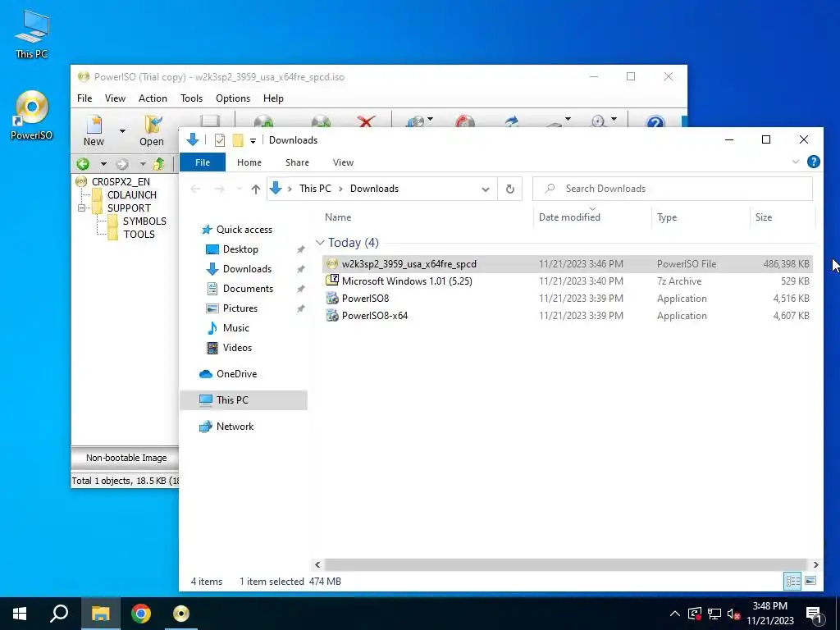Open Action menu in PowerISO

153,98
